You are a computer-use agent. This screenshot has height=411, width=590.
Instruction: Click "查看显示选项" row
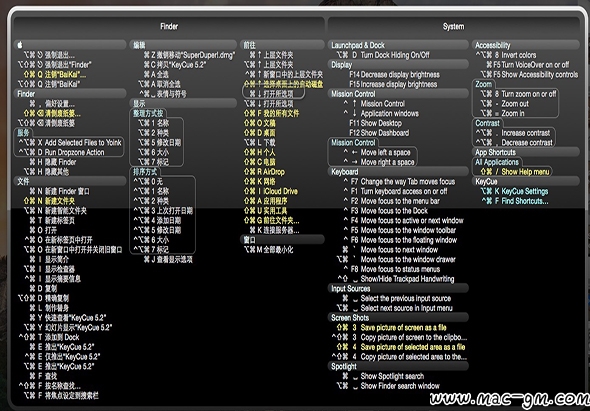coord(168,259)
